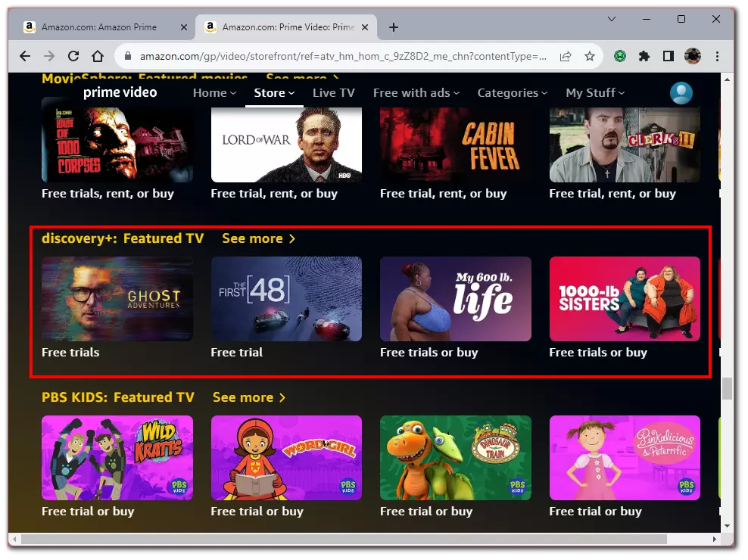
Task: Click the PBS KIDS: Featured TV heading
Action: point(118,397)
